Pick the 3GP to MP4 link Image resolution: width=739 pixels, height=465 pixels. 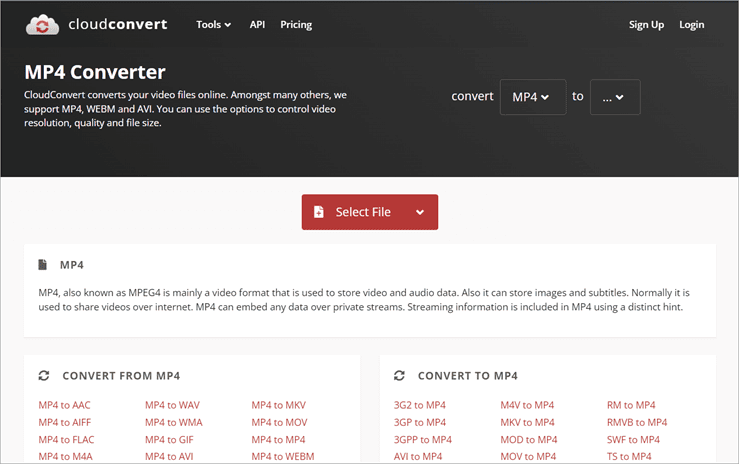tap(420, 422)
